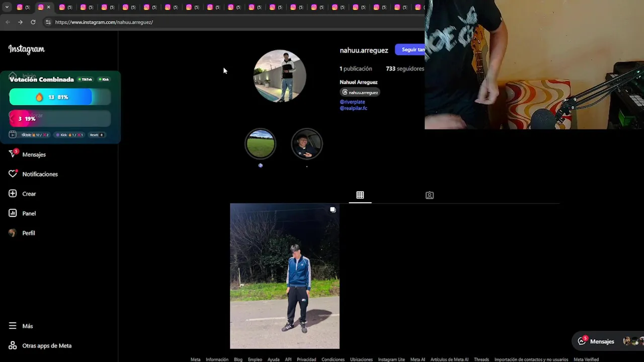This screenshot has width=644, height=362.
Task: Click the Seguir follow button
Action: (410, 49)
